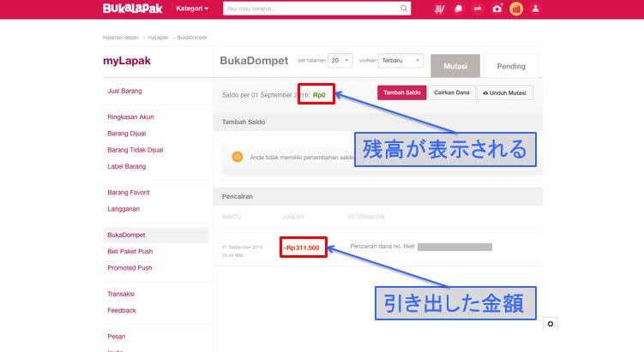The image size is (644, 352).
Task: Click the BukaDompet page title
Action: point(254,61)
